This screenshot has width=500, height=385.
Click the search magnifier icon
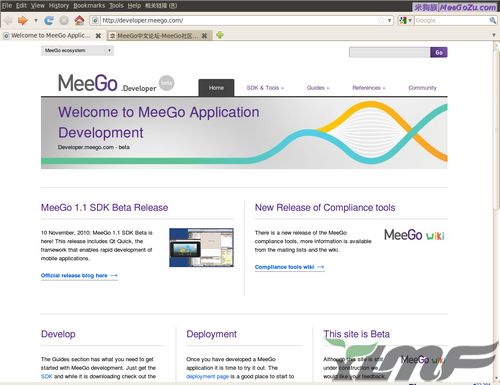tap(492, 21)
